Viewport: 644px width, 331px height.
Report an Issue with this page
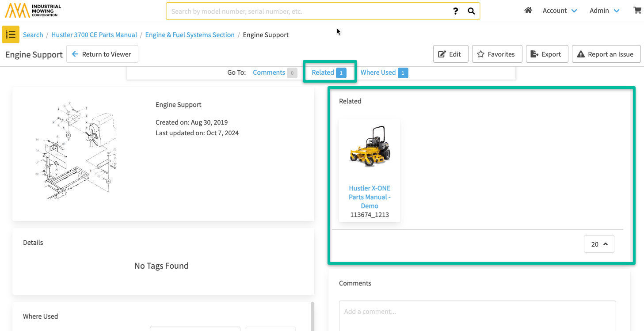pos(606,54)
